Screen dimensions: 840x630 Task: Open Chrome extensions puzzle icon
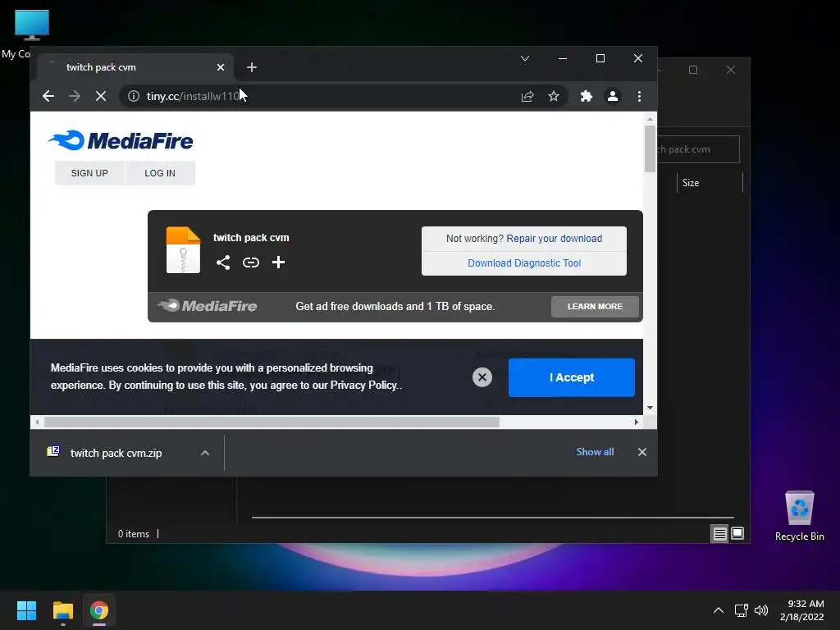(586, 96)
